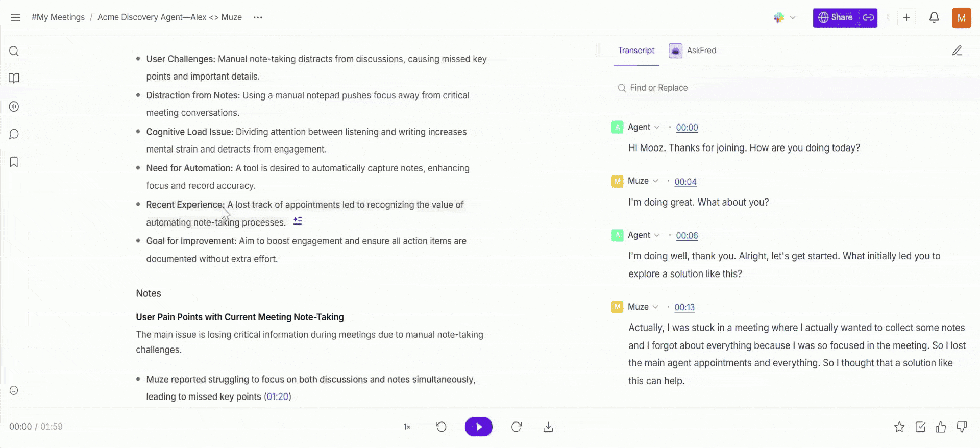Play the meeting recording
Viewport: 980px width, 448px height.
tap(479, 427)
